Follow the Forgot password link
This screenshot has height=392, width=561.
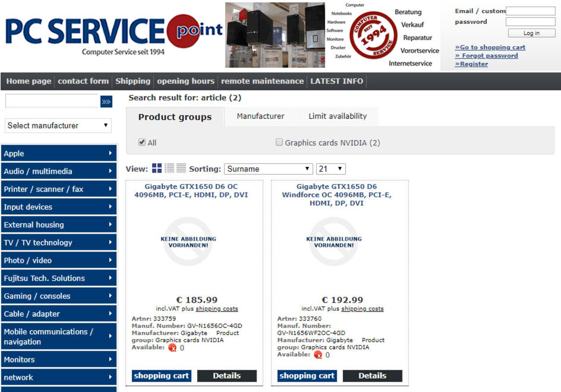(x=487, y=56)
